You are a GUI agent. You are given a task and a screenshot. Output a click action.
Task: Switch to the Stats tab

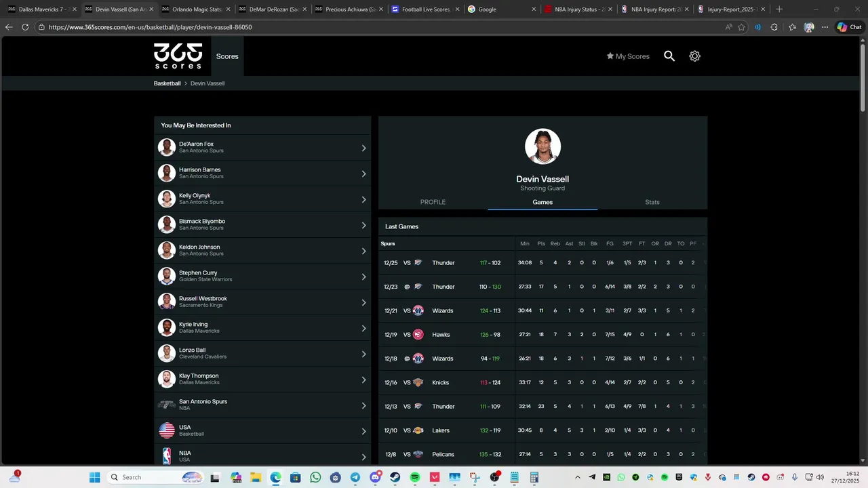tap(652, 202)
